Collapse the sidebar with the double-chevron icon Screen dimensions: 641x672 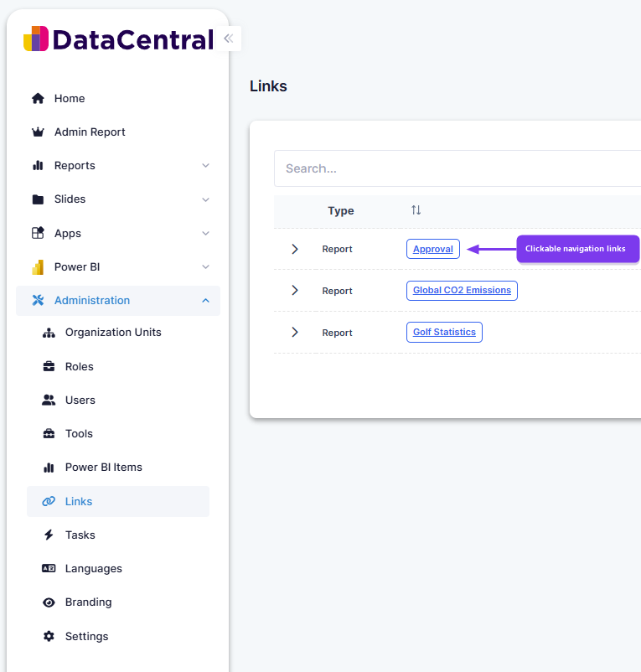[x=229, y=39]
